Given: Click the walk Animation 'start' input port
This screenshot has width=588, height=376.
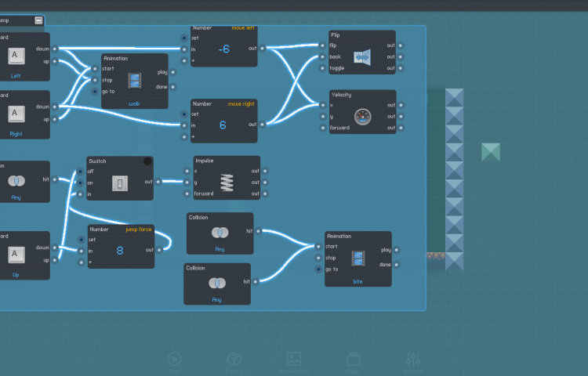Looking at the screenshot, I should 95,68.
